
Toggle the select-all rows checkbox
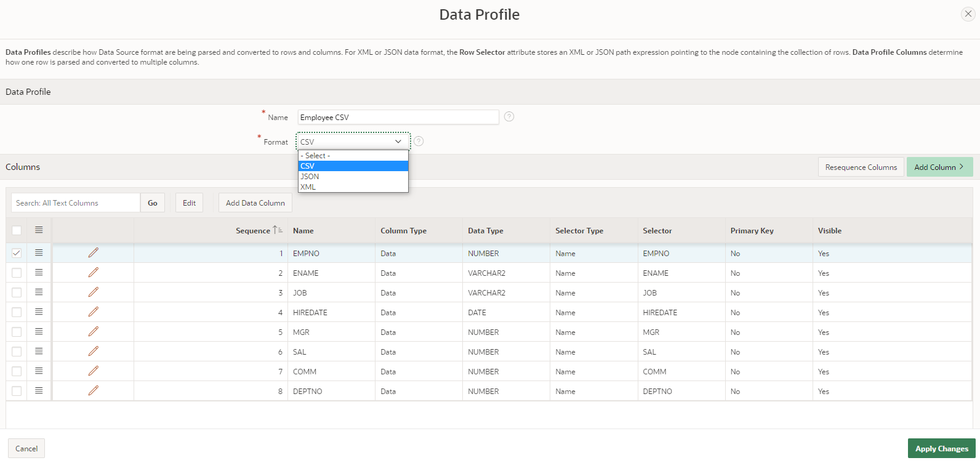point(17,230)
